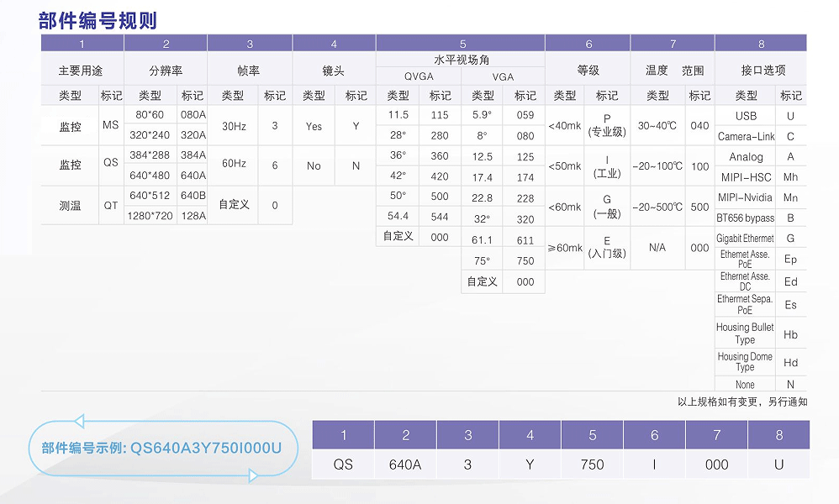The width and height of the screenshot is (839, 504).
Task: Select the 1280*720 resolution cell
Action: point(150,215)
